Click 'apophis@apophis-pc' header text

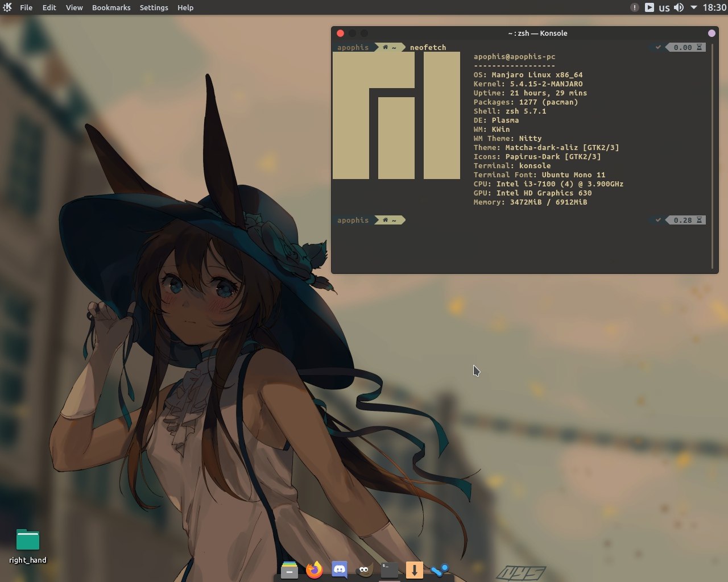tap(515, 57)
